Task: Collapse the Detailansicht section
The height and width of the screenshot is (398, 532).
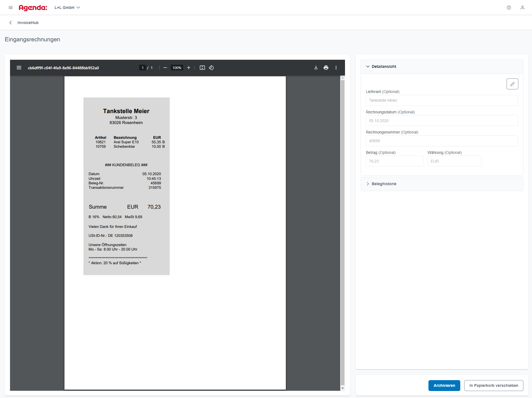Action: tap(368, 66)
